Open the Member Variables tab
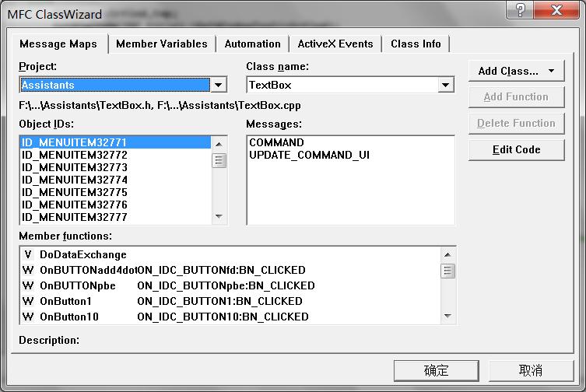The width and height of the screenshot is (586, 392). 161,44
